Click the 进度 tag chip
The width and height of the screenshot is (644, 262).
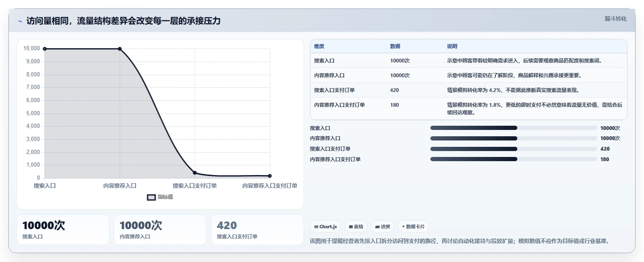[x=383, y=227]
